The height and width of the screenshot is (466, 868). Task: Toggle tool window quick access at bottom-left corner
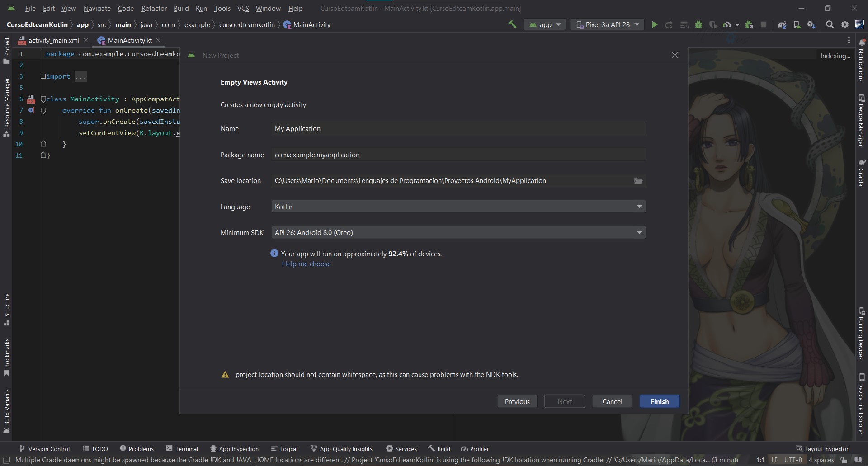point(7,460)
